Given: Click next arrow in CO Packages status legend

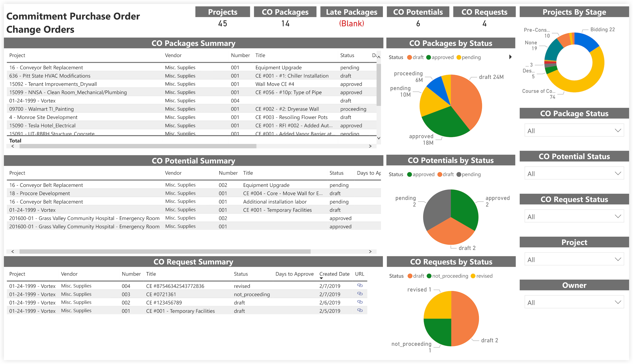Looking at the screenshot, I should tap(510, 57).
